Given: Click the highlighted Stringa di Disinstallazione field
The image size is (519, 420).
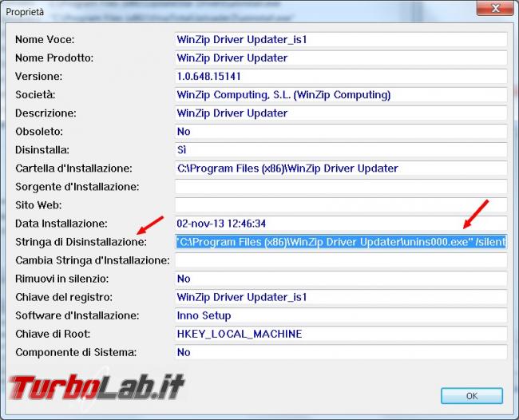Looking at the screenshot, I should (341, 242).
